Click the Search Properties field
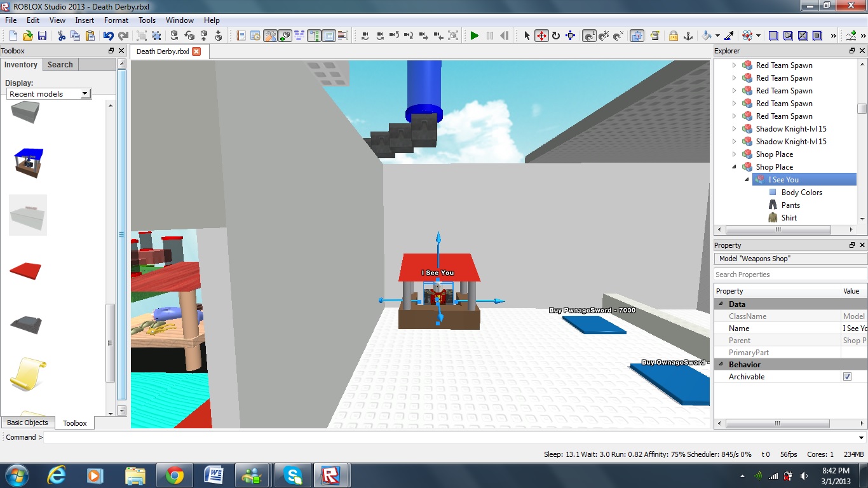This screenshot has height=488, width=868. (790, 274)
